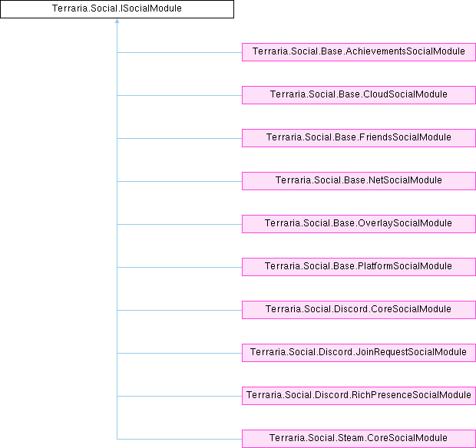The width and height of the screenshot is (476, 448).
Task: Navigate to Terraria.Social.Steam.CoreSocialModule node
Action: click(359, 439)
